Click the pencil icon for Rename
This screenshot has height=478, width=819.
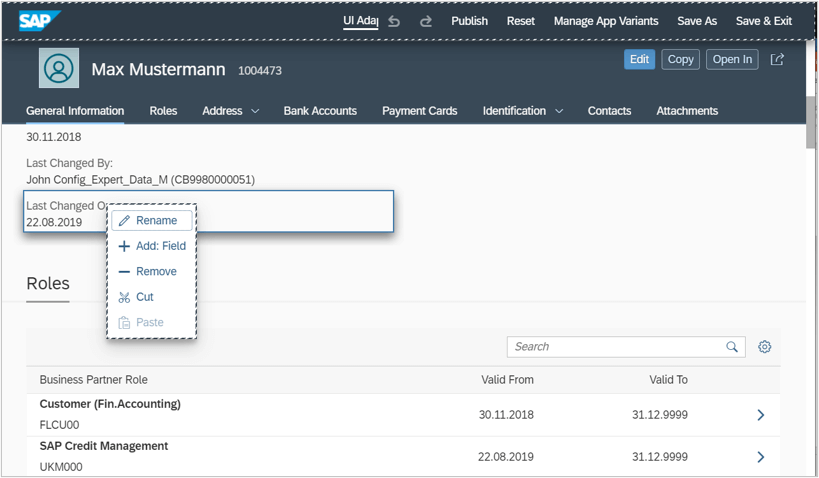pos(124,221)
